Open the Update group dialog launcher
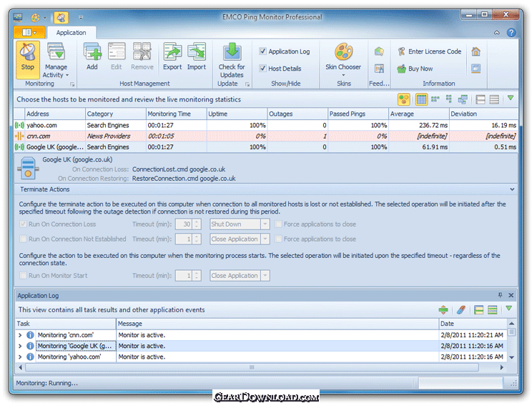Screen dimensions: 532x403 click(x=247, y=84)
